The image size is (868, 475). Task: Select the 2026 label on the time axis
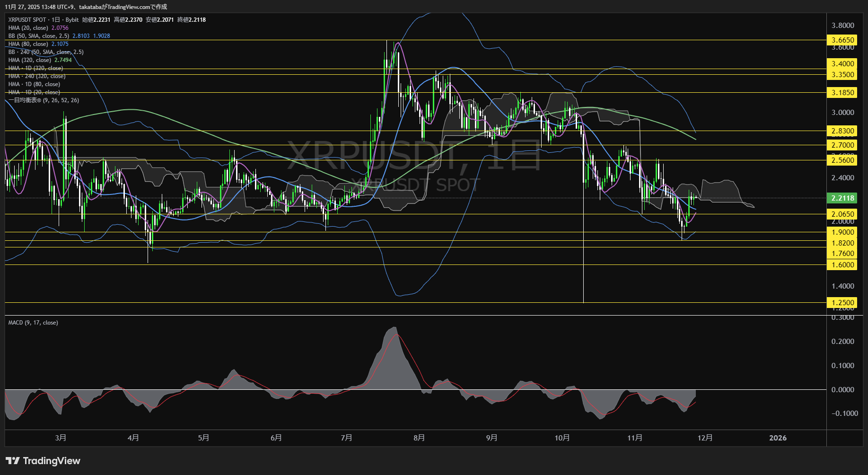pos(778,438)
